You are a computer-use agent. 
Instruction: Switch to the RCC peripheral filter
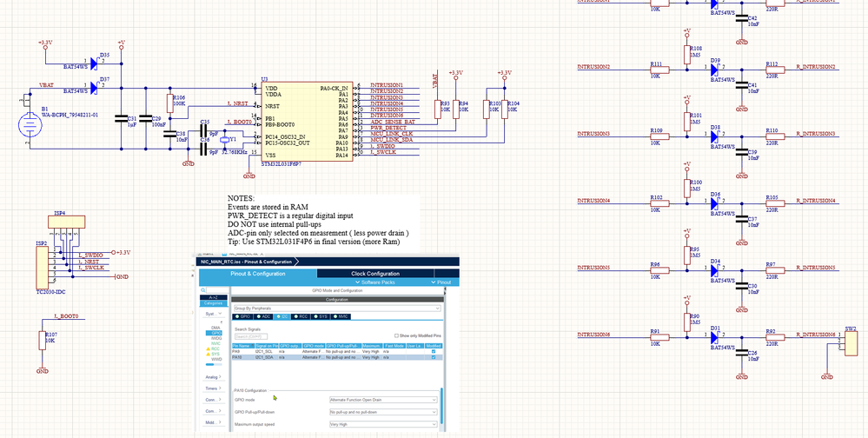[x=301, y=316]
